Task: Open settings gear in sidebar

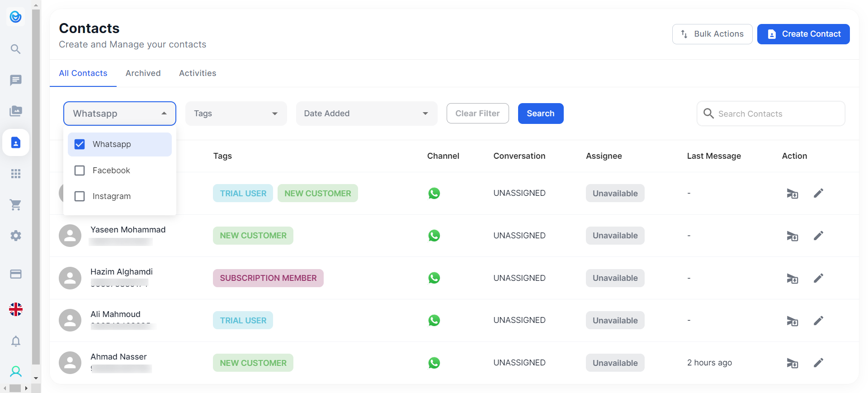Action: tap(16, 236)
